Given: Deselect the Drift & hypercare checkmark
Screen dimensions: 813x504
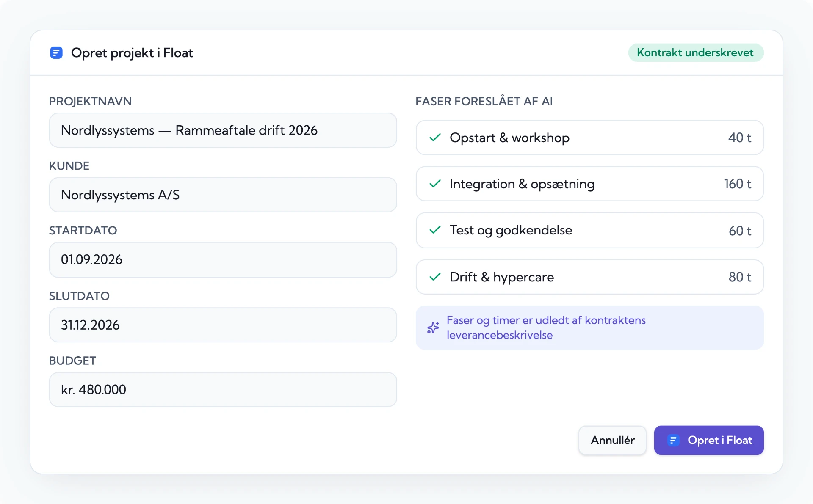Looking at the screenshot, I should point(435,277).
